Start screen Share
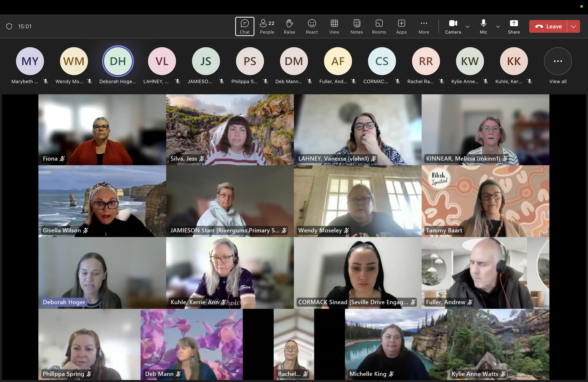Screen dimensions: 588x382 pos(514,26)
